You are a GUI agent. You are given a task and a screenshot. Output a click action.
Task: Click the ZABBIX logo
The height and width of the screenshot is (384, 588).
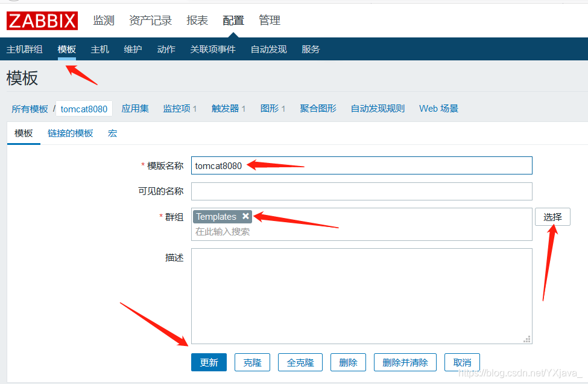point(42,21)
